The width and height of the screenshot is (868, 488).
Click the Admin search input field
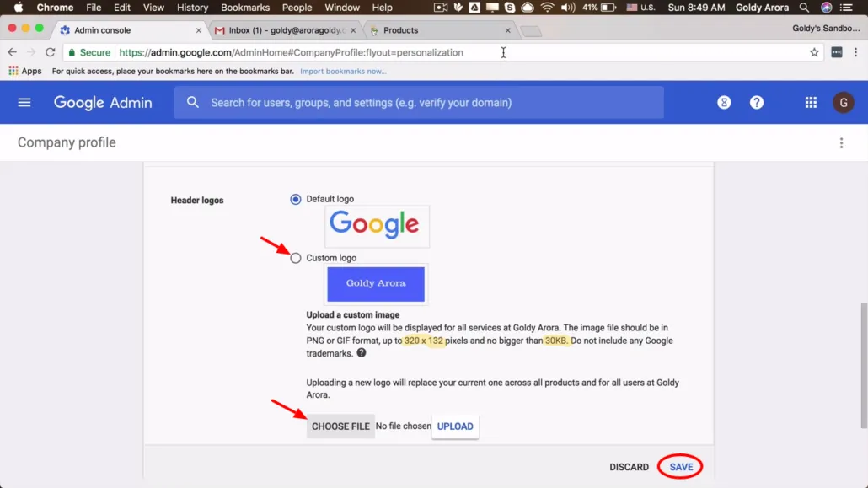click(x=419, y=103)
